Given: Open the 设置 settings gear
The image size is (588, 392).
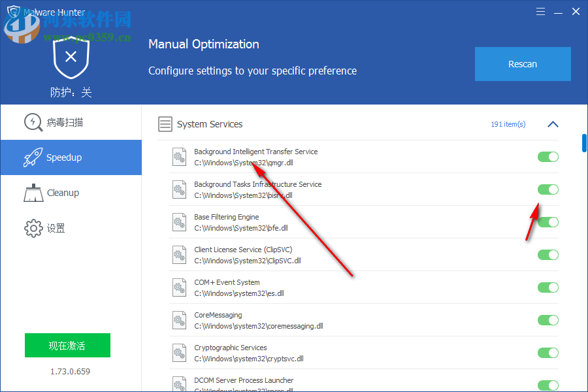Looking at the screenshot, I should click(33, 227).
